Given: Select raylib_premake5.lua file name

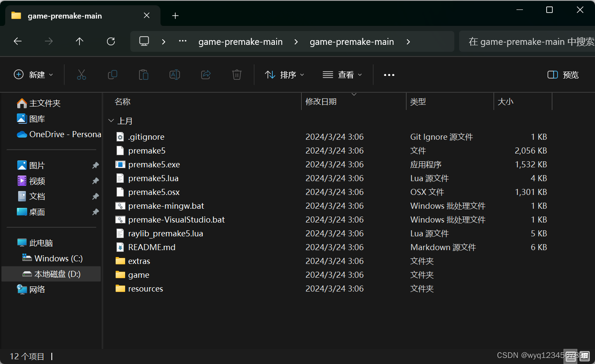Looking at the screenshot, I should pos(166,233).
